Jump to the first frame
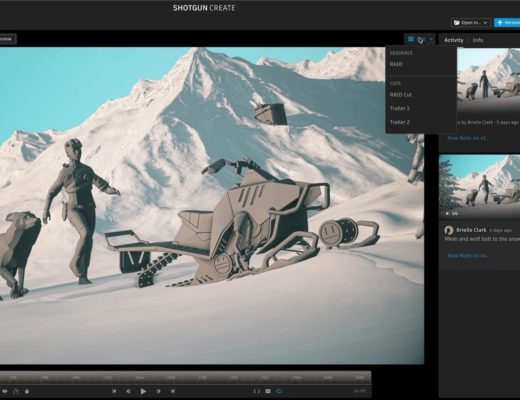 114,391
